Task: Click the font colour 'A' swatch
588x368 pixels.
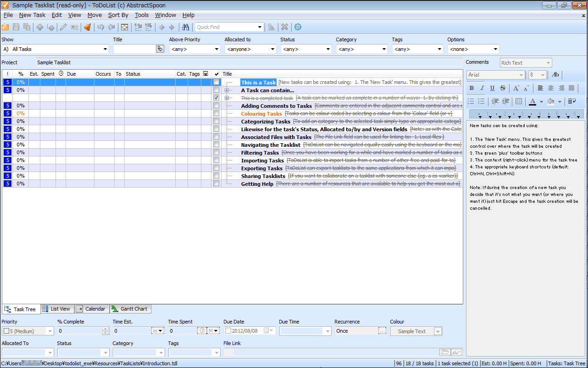Action: click(532, 101)
